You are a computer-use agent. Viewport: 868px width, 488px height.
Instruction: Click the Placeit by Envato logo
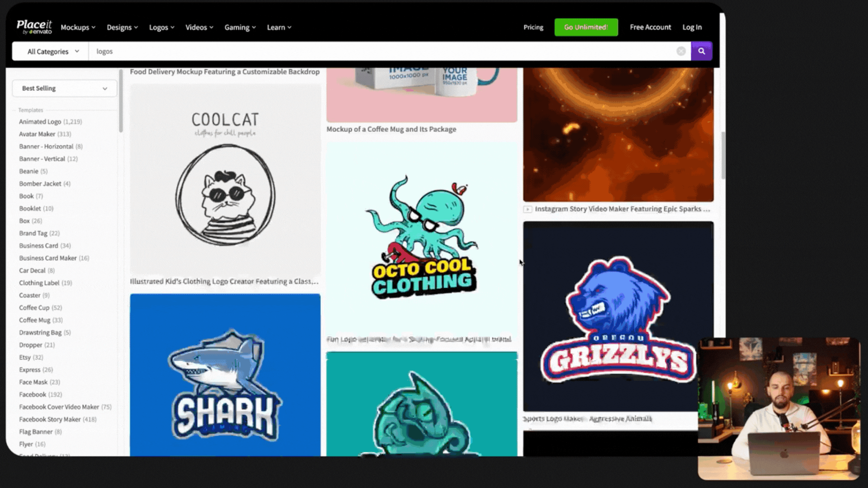coord(34,27)
